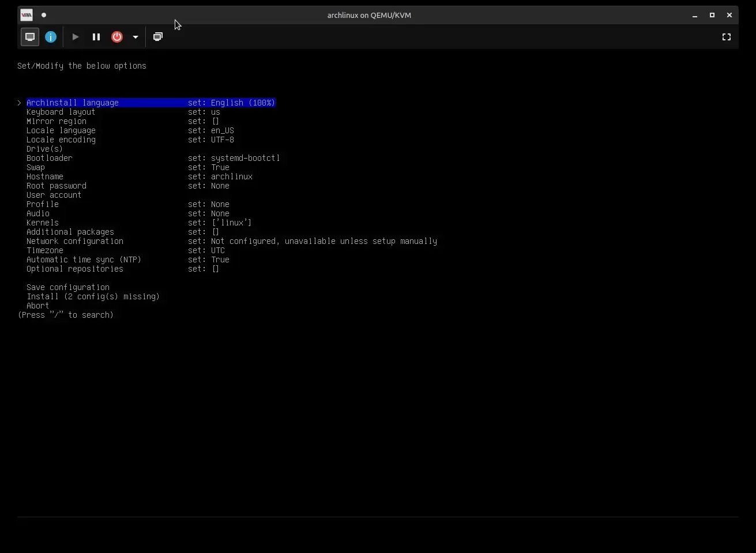Toggle fullscreen view of the console
The image size is (756, 553).
pos(726,37)
